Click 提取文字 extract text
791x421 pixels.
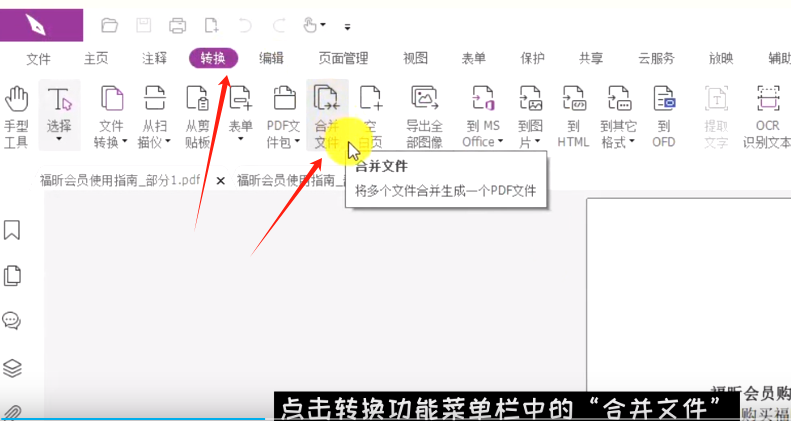click(x=716, y=116)
